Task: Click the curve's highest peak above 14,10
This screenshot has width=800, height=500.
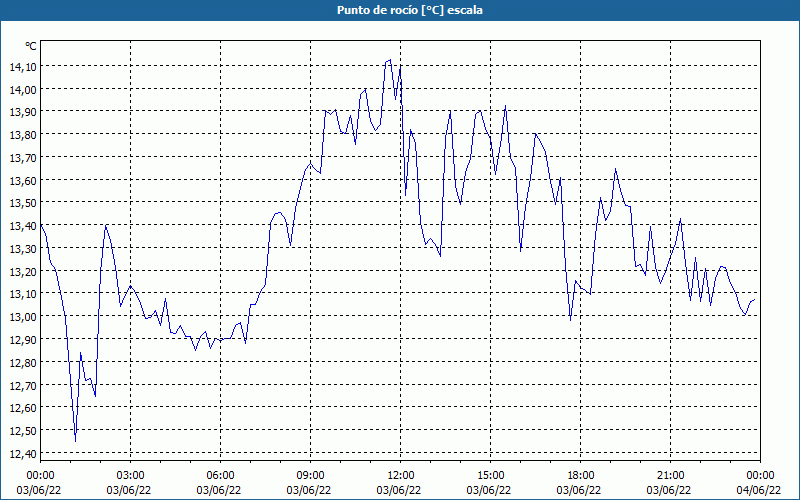Action: [x=390, y=60]
